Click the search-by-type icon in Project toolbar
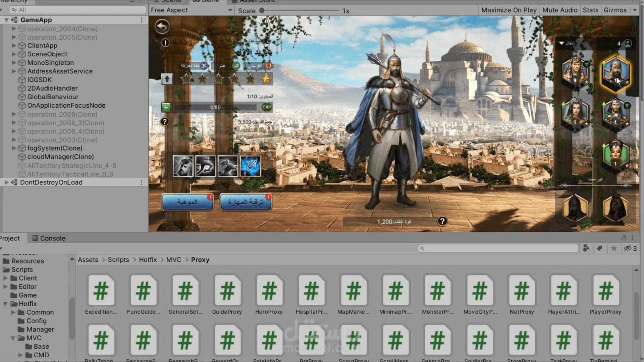 coord(586,248)
